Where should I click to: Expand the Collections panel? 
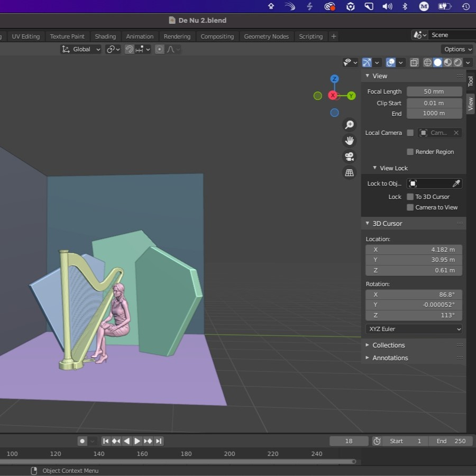(388, 345)
